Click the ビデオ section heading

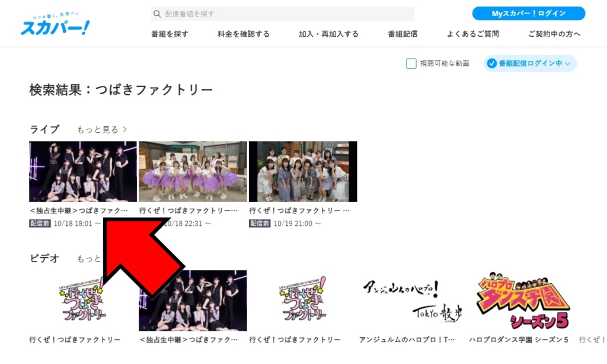coord(44,258)
